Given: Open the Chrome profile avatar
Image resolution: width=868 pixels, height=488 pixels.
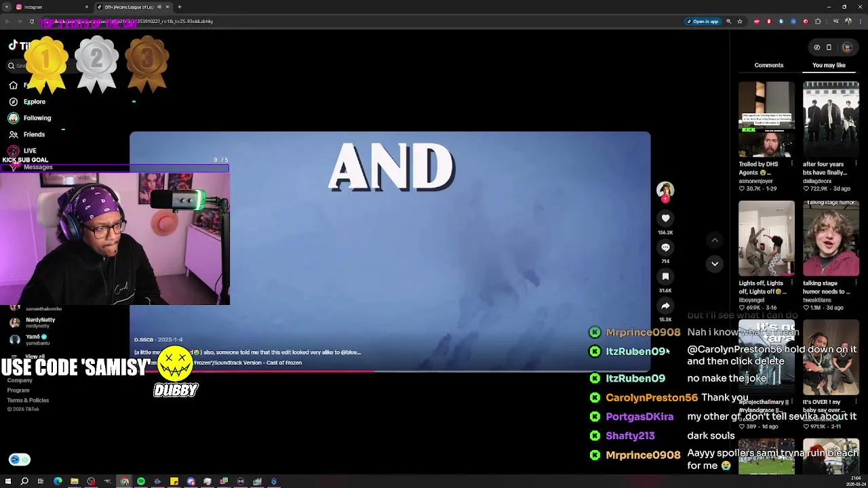Looking at the screenshot, I should point(848,21).
